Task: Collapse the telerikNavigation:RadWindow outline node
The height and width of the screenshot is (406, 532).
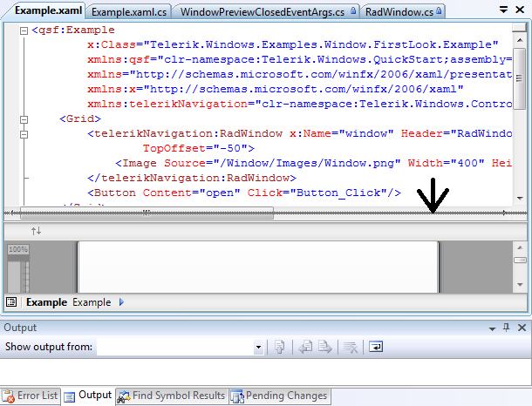Action: pyautogui.click(x=24, y=134)
